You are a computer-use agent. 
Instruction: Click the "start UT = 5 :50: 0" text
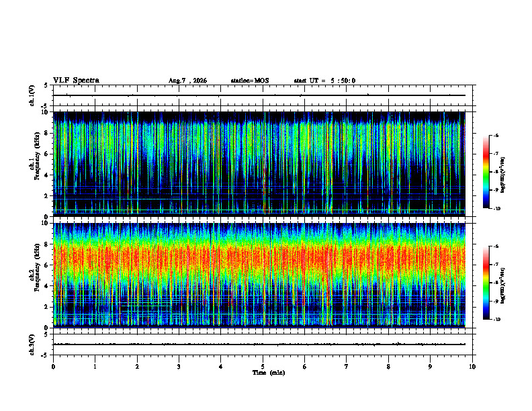tap(324, 81)
